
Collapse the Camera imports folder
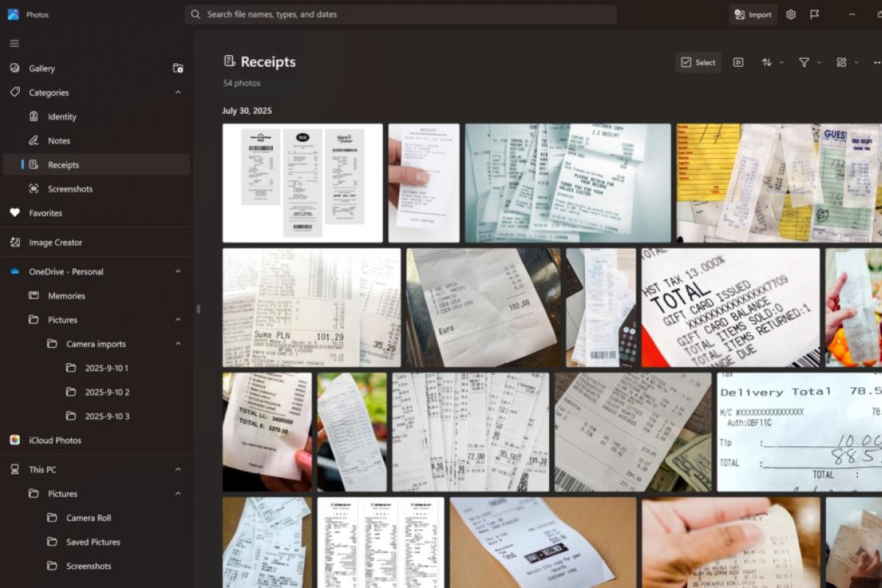pyautogui.click(x=178, y=344)
